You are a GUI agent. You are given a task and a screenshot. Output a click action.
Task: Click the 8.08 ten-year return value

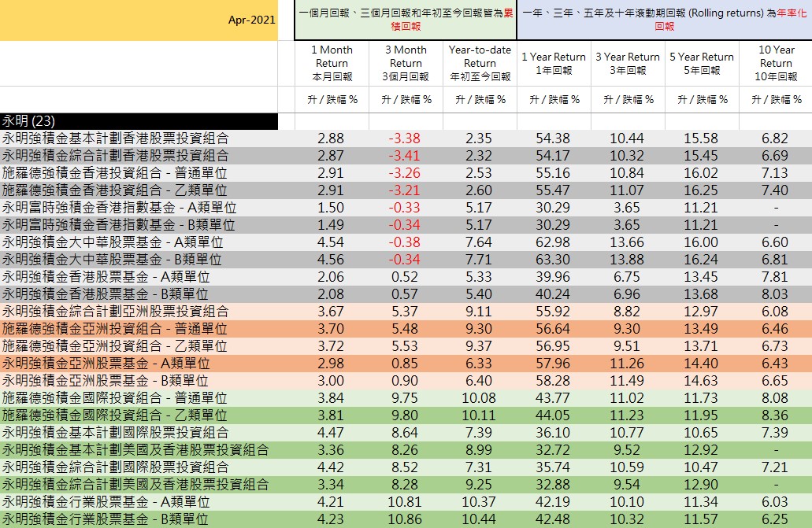775,398
